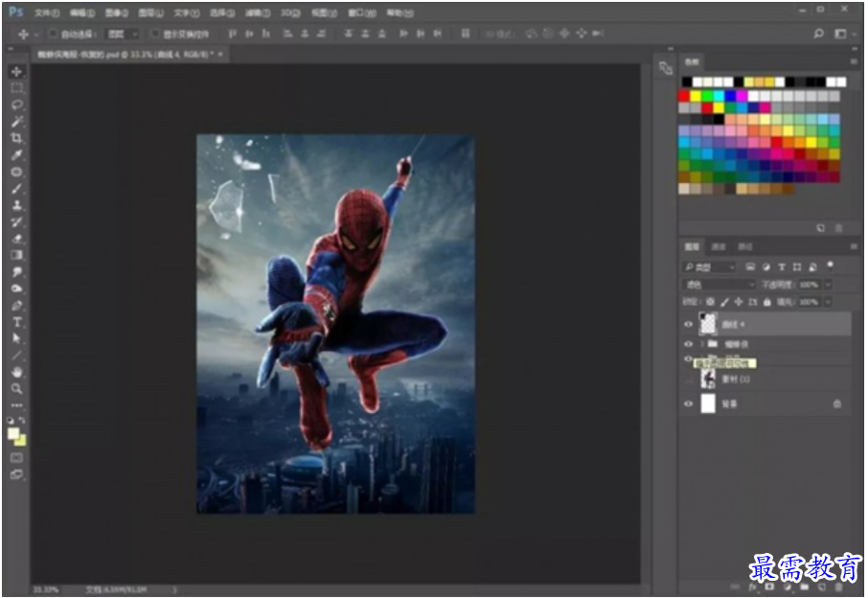Click swap foreground and background colors icon
868x598 pixels.
tap(22, 421)
